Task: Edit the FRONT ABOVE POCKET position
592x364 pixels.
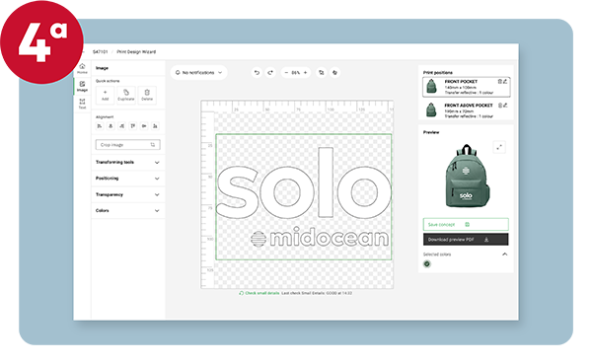Action: tap(505, 106)
